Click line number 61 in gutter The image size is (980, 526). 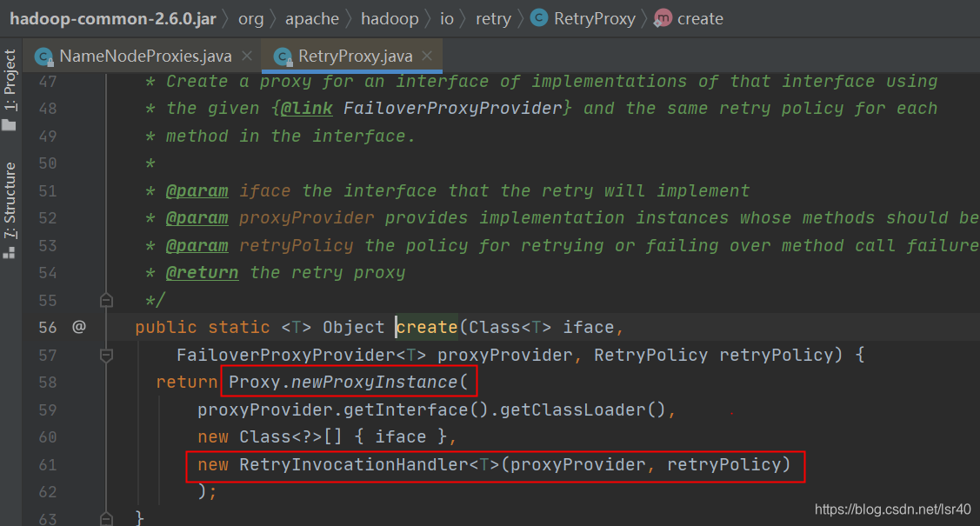pos(48,465)
